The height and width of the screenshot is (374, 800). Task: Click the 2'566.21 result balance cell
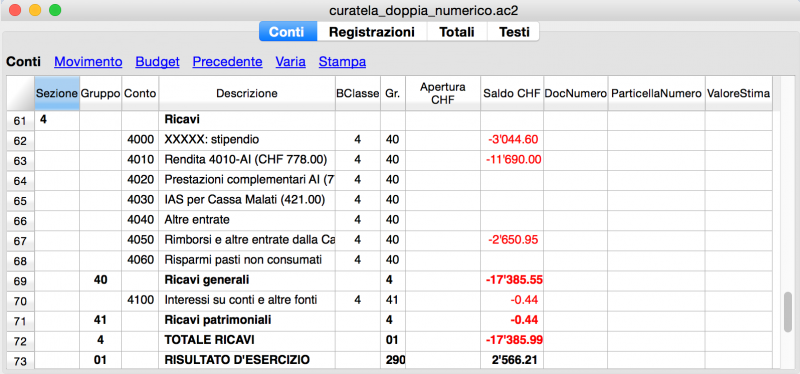point(512,360)
